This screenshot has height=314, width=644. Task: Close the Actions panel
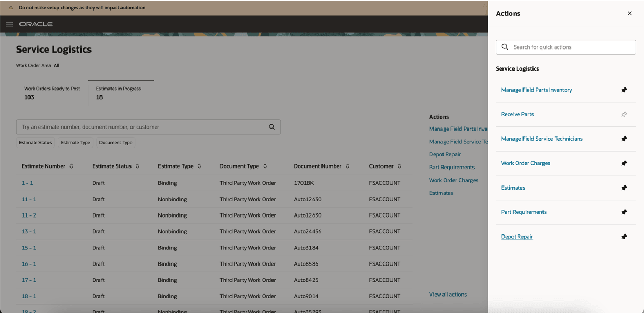coord(629,13)
